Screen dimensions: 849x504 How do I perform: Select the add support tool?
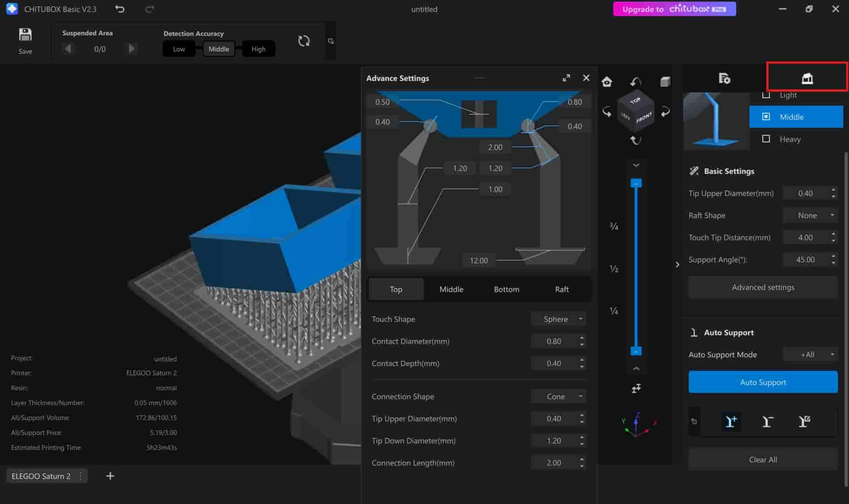(x=731, y=421)
